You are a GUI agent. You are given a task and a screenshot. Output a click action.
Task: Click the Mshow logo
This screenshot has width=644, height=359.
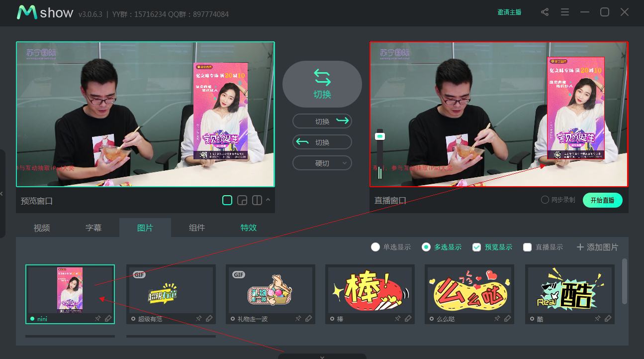[45, 12]
